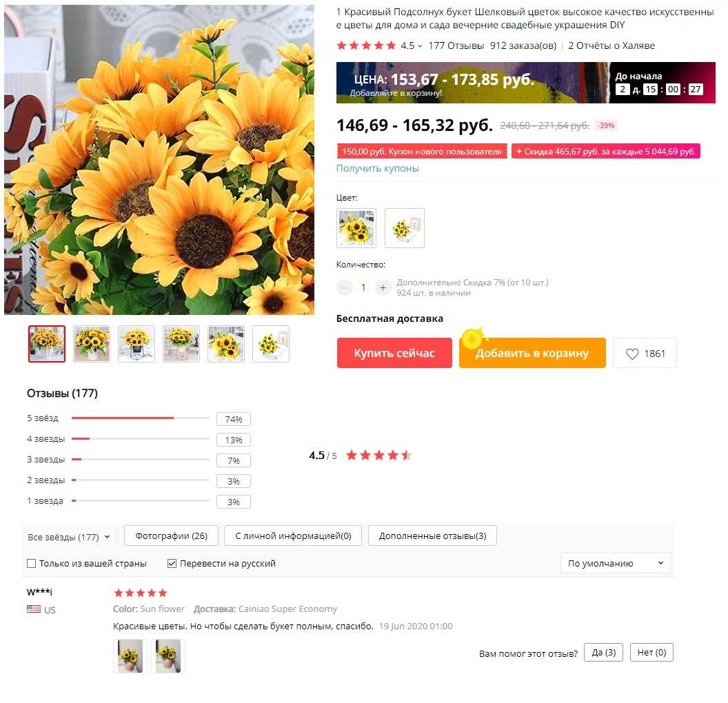This screenshot has height=703, width=728.
Task: Filter by 'Дополненные отзывы(3)'
Action: click(x=432, y=536)
